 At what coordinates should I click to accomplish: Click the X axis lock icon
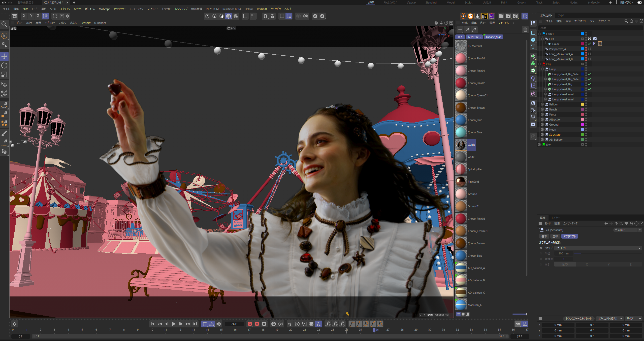24,16
